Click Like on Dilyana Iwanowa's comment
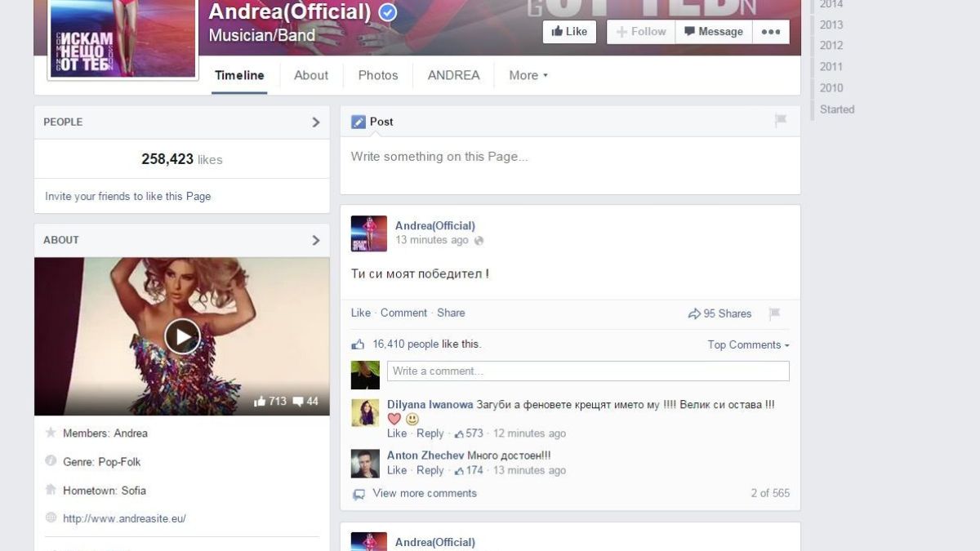Image resolution: width=980 pixels, height=551 pixels. [x=397, y=433]
